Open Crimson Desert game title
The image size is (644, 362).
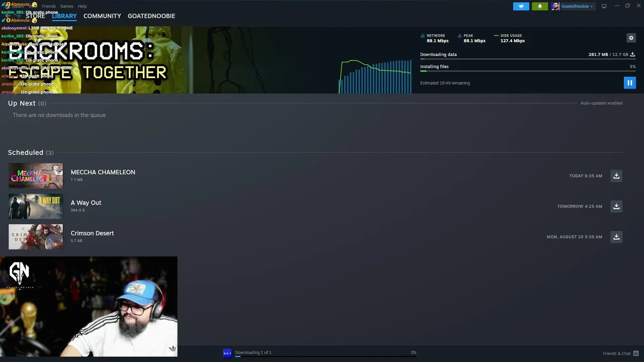(x=92, y=233)
